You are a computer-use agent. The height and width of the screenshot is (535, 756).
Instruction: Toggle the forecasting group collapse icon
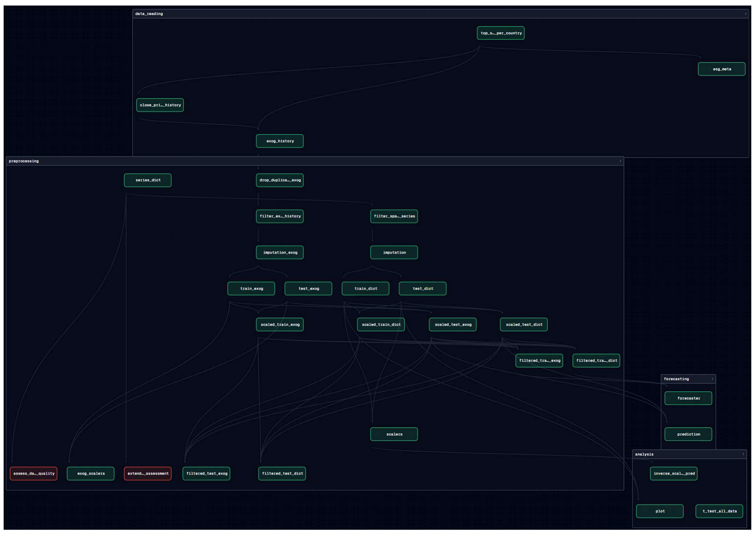tap(712, 379)
